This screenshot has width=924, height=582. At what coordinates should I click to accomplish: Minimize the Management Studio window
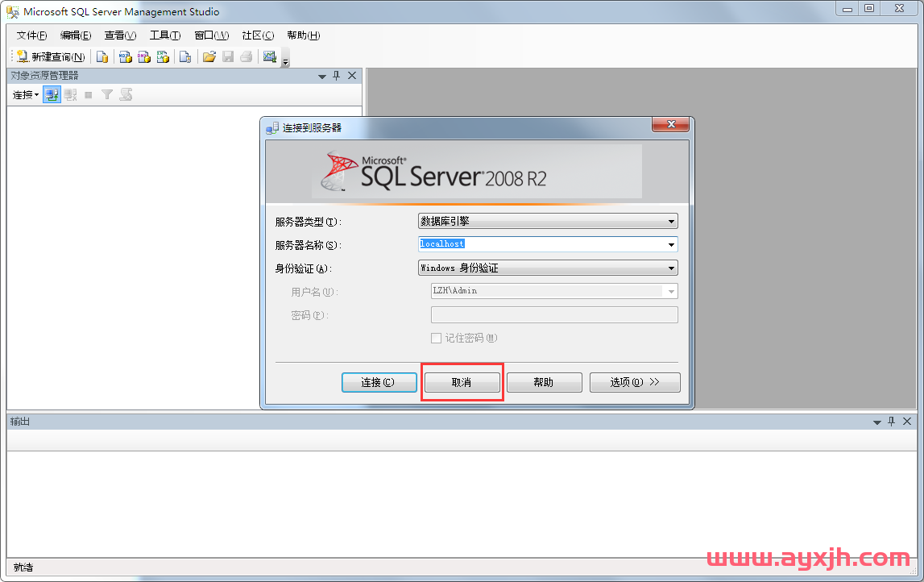(847, 9)
